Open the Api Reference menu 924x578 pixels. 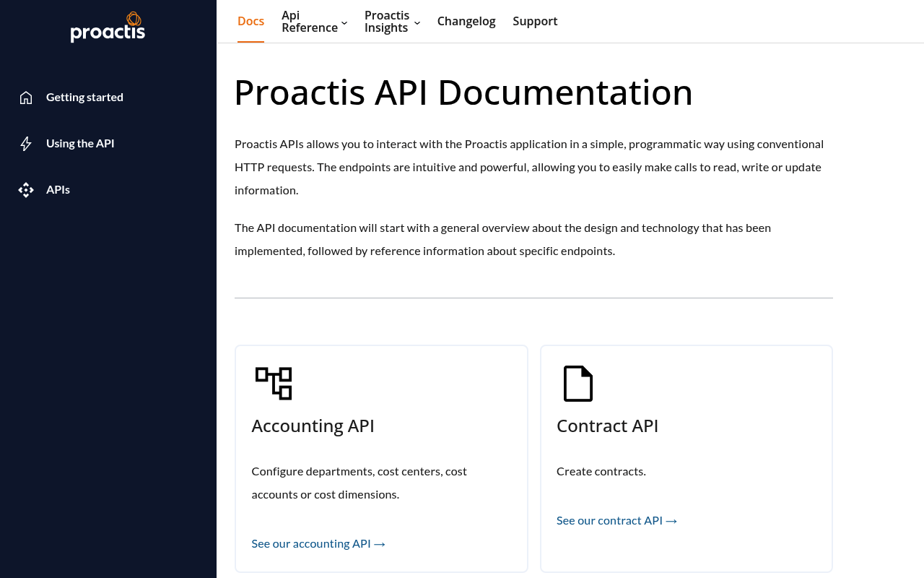pyautogui.click(x=310, y=22)
